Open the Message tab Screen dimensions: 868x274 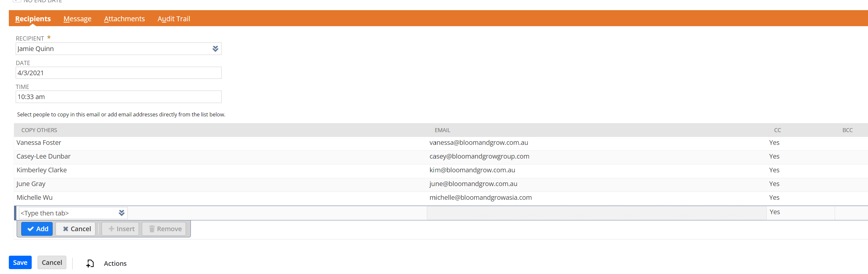[77, 19]
